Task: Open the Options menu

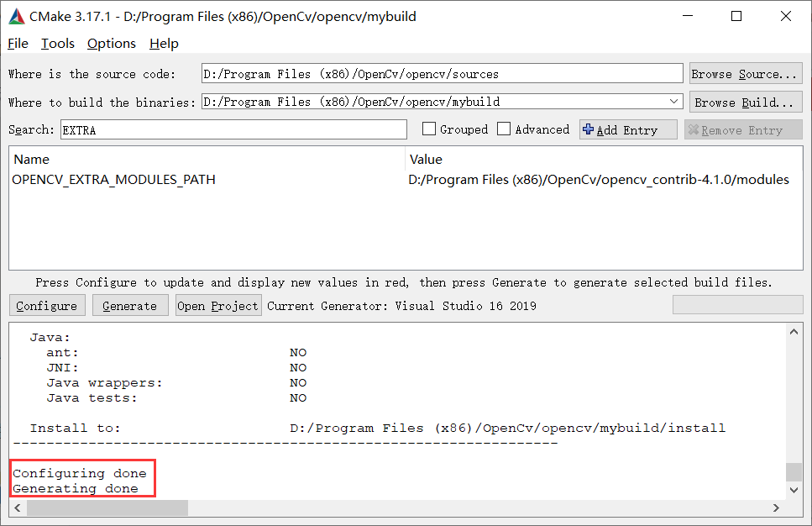Action: (111, 44)
